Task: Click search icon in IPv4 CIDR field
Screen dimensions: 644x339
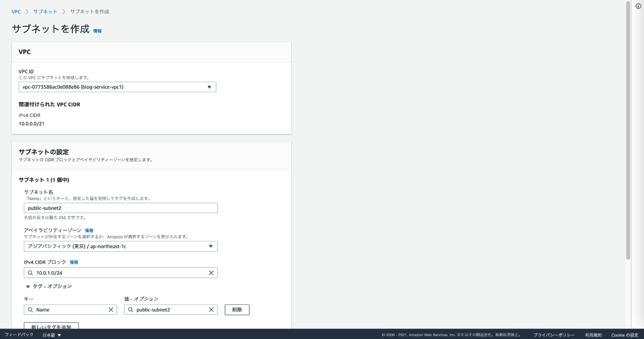Action: 31,273
